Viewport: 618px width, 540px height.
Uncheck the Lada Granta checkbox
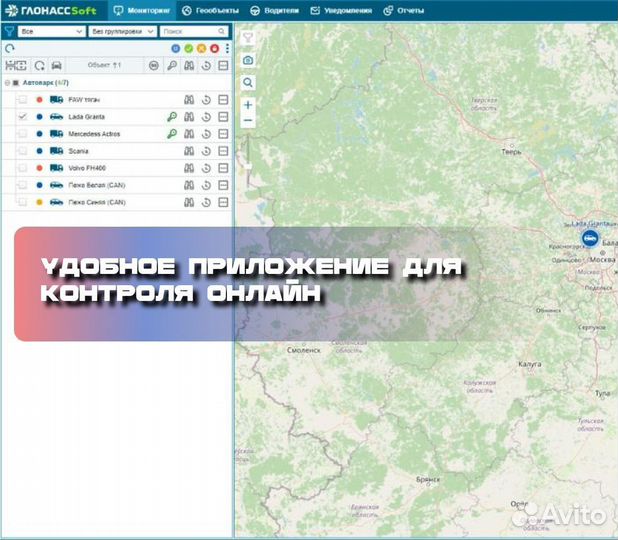(22, 117)
